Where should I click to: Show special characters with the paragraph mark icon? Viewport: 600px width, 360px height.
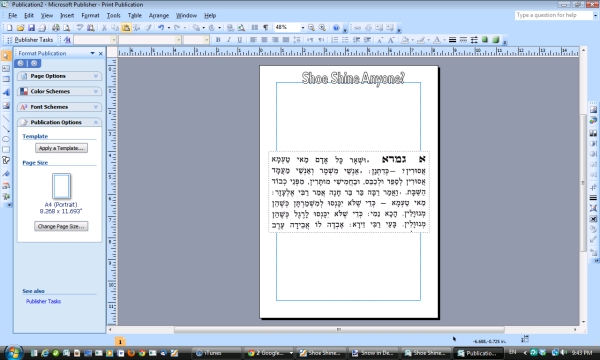[266, 28]
